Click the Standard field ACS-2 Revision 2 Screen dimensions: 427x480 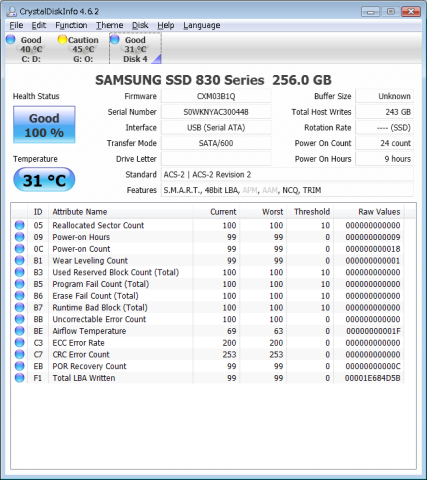(x=287, y=175)
